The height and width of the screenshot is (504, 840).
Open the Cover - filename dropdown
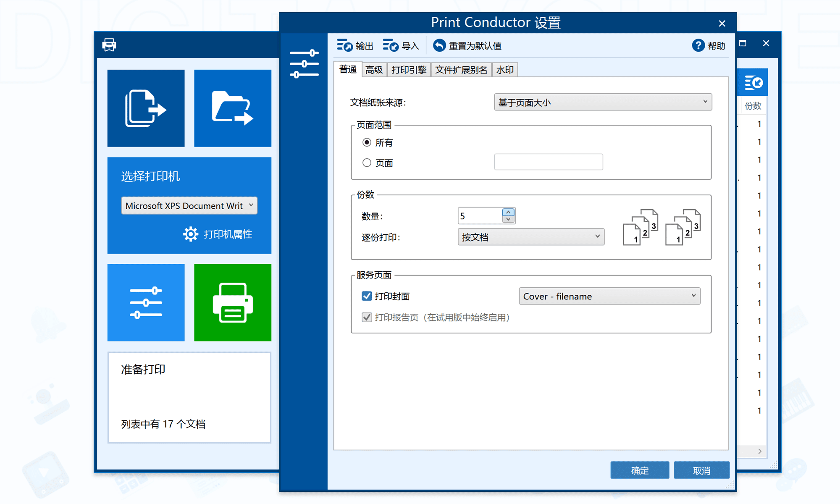tap(609, 296)
